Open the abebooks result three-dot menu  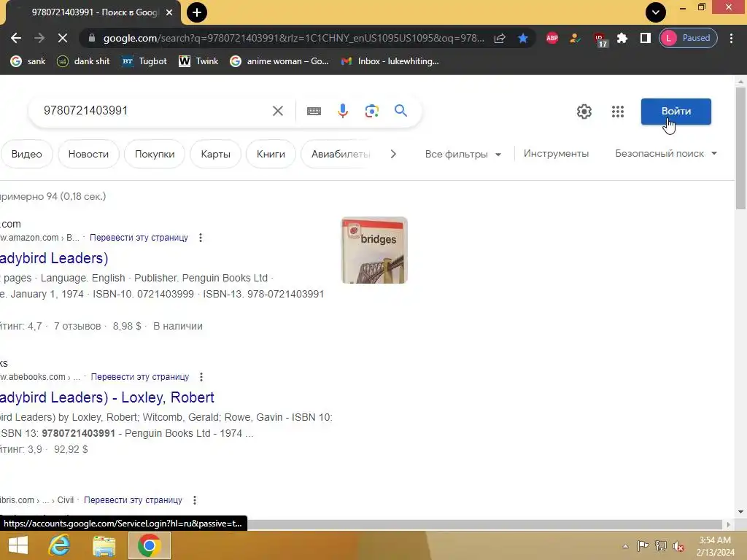tap(201, 377)
